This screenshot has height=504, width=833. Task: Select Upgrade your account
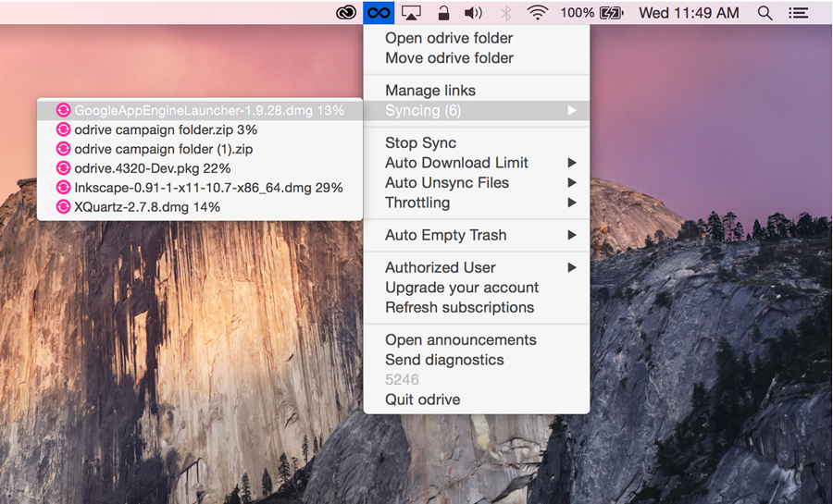477,288
